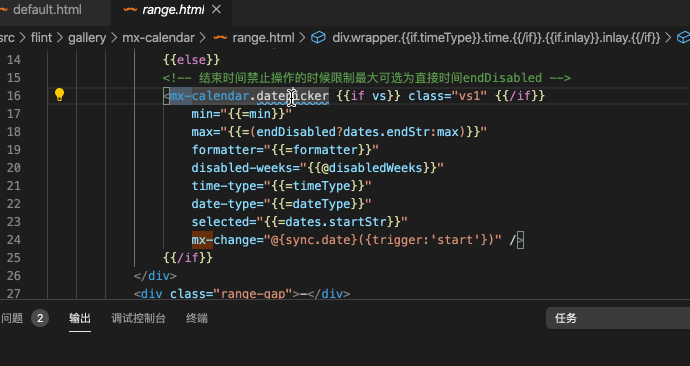Switch to the 输出 output tab

click(80, 318)
